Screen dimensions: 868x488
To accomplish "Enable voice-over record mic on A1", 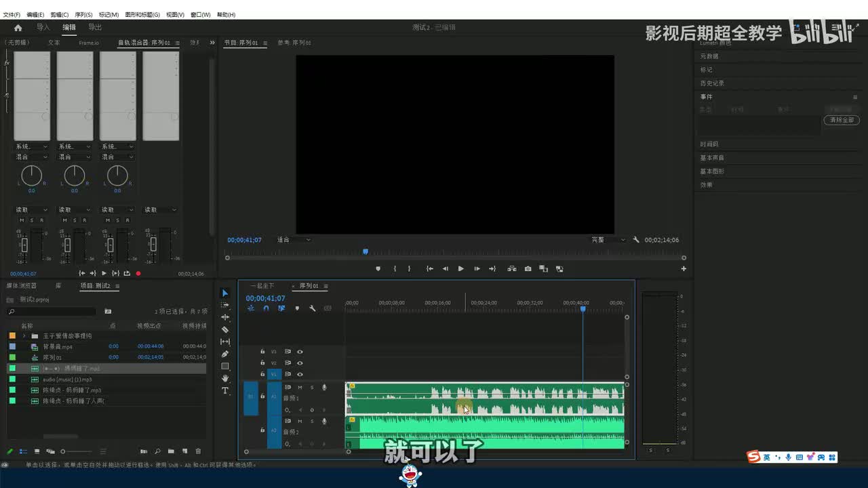I will [x=324, y=388].
